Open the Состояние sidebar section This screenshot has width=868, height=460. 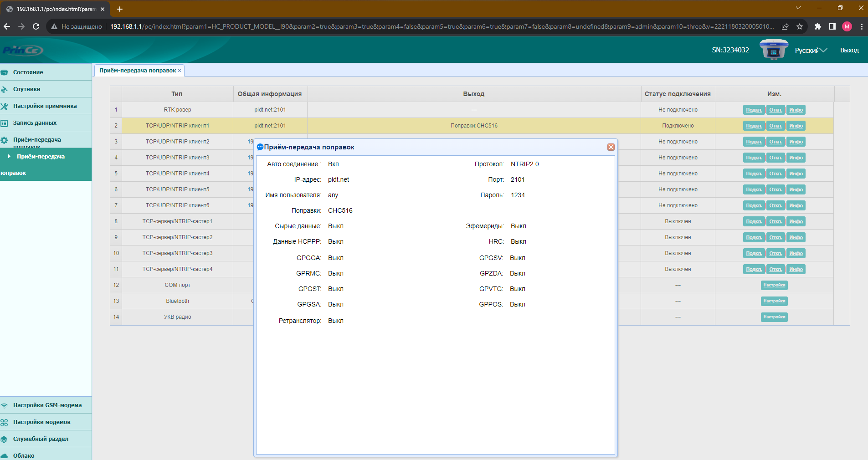(x=46, y=72)
